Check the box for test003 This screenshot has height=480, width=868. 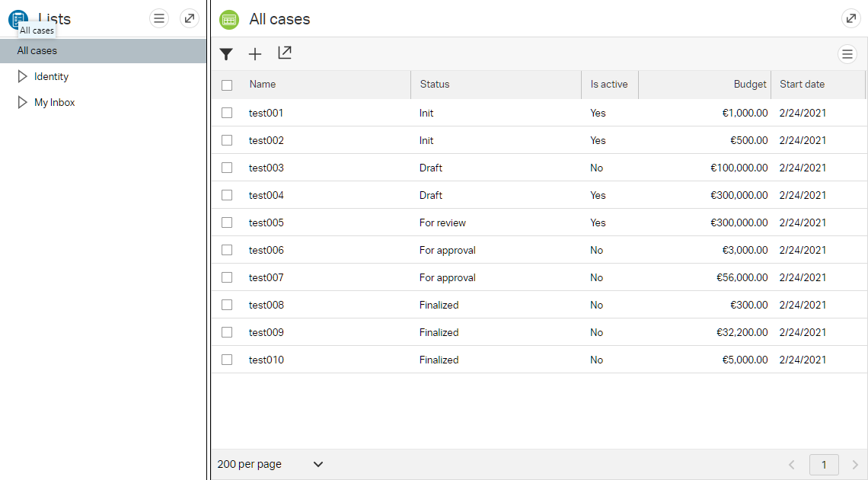click(227, 168)
